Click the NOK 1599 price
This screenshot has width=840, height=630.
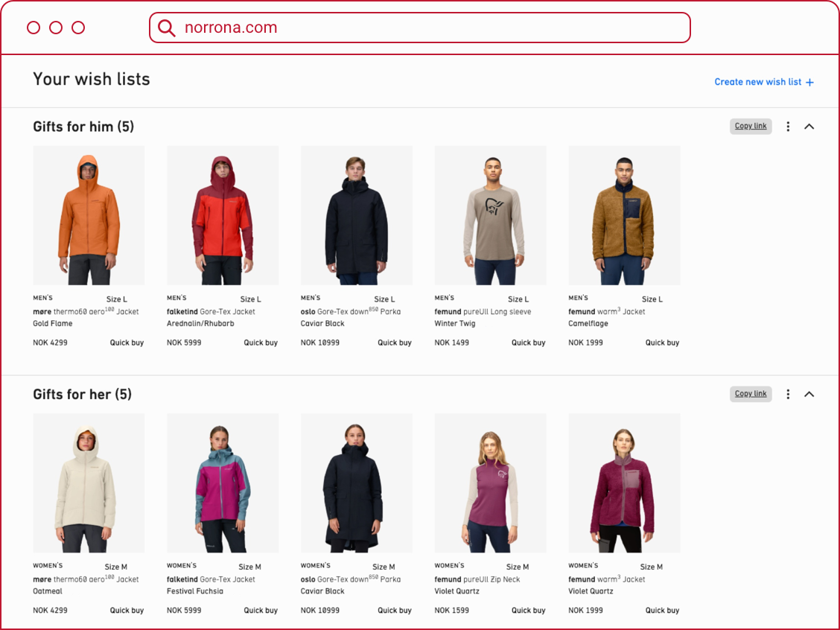point(451,611)
